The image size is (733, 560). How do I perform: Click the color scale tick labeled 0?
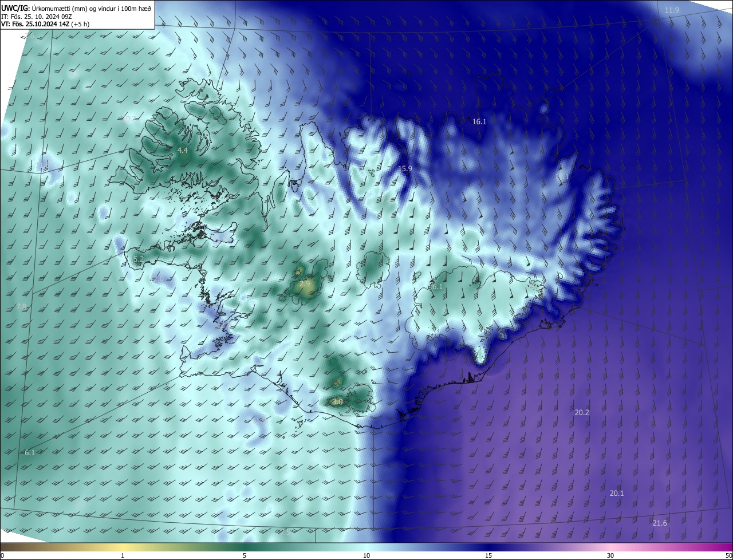[x=2, y=555]
